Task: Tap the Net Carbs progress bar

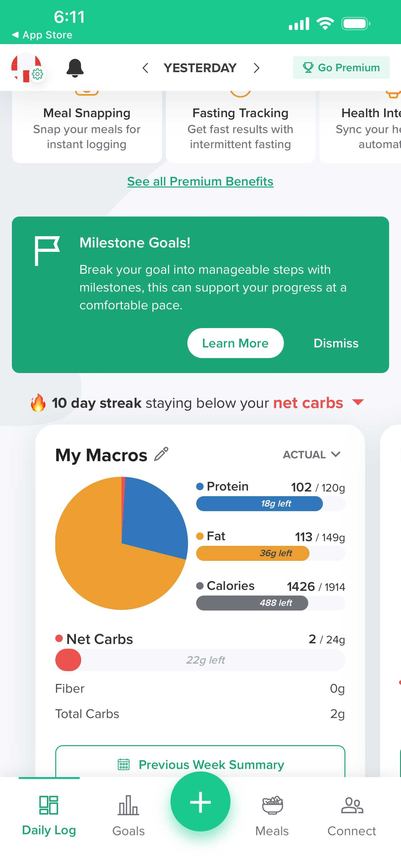Action: [x=200, y=660]
